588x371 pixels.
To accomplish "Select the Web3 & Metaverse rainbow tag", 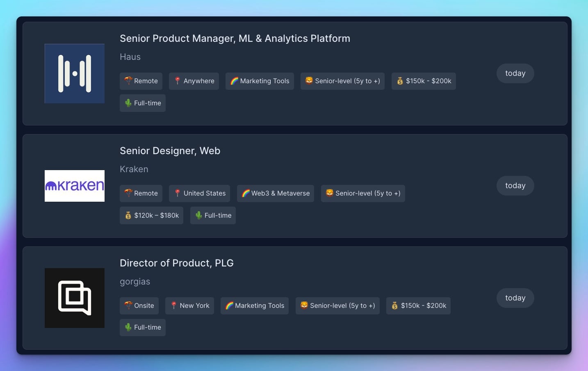I will tap(276, 193).
